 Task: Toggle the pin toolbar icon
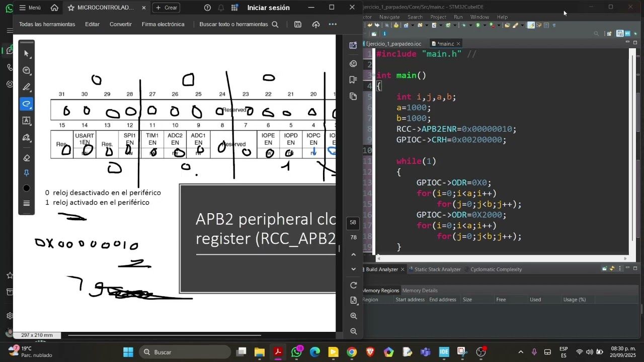[27, 172]
